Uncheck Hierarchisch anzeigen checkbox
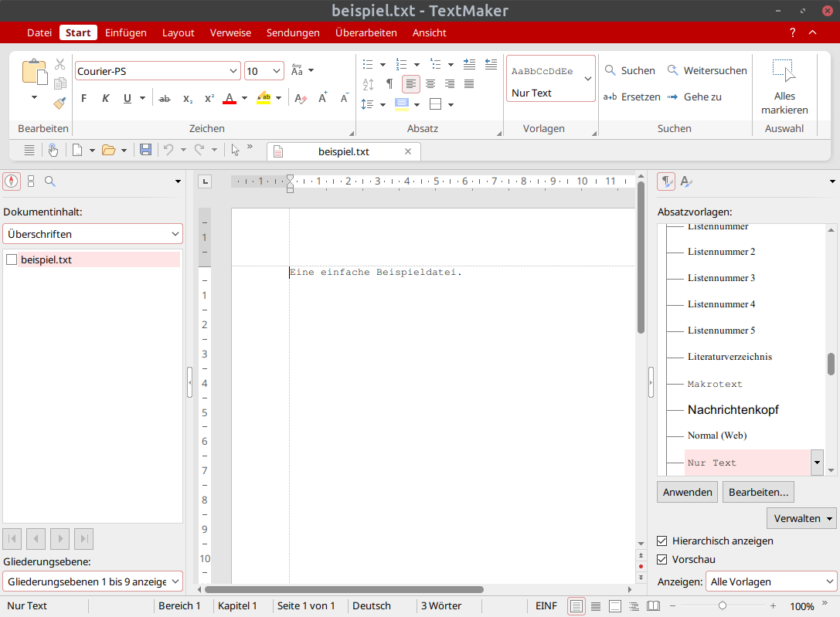 [x=662, y=541]
